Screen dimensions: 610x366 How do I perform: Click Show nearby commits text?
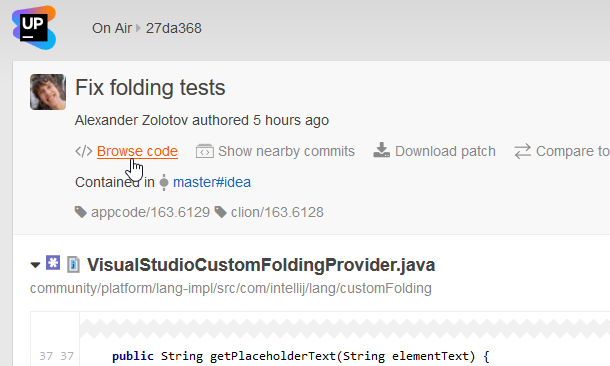tap(286, 151)
